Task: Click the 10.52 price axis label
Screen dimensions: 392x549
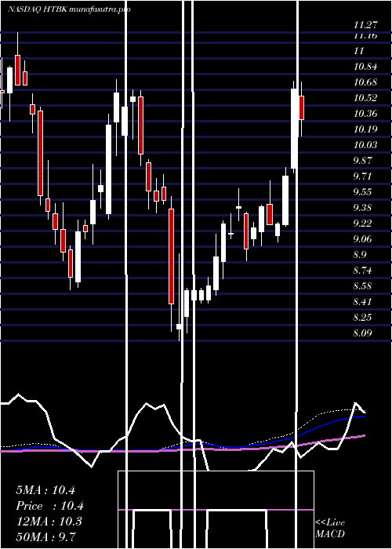Action: tap(365, 98)
